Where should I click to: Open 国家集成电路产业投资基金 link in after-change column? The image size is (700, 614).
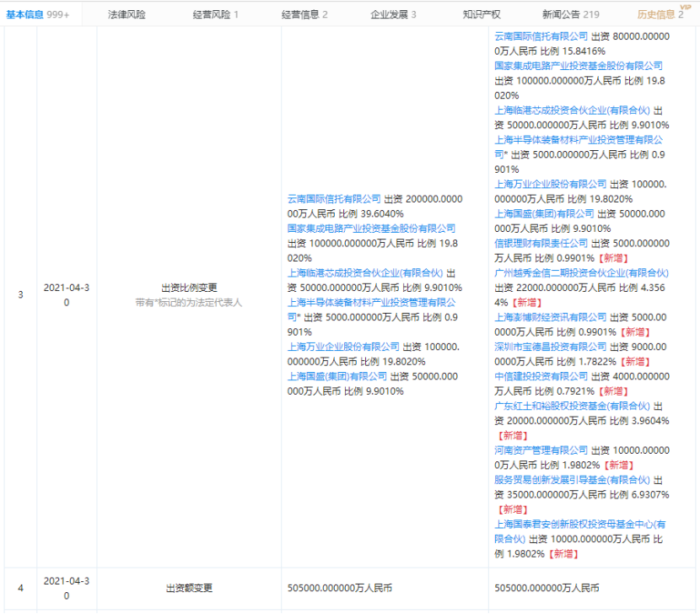pyautogui.click(x=578, y=66)
